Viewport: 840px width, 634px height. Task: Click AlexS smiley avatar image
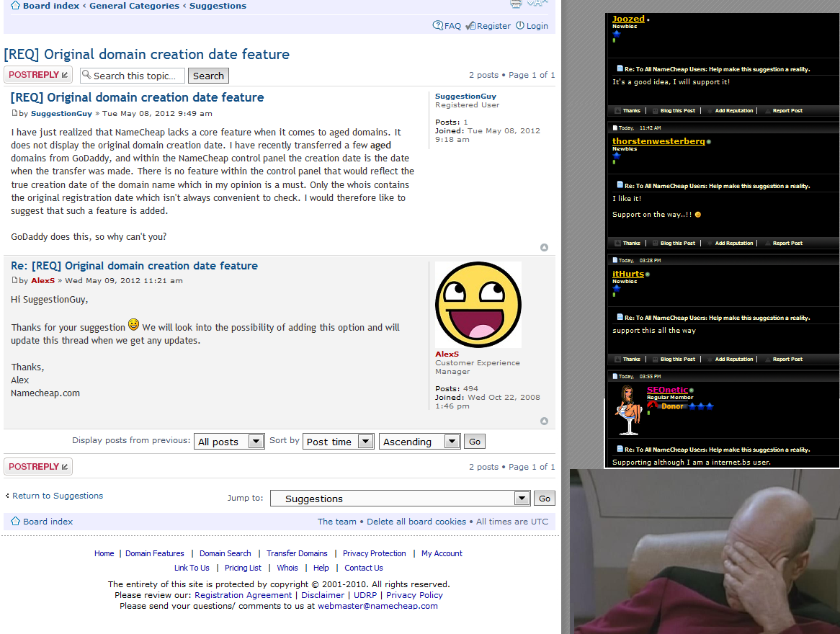pyautogui.click(x=478, y=305)
